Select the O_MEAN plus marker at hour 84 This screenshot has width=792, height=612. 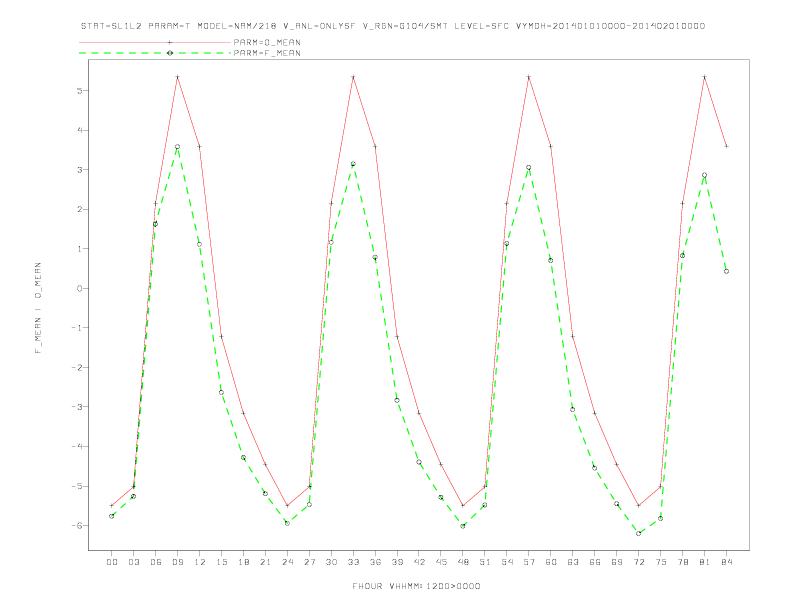pyautogui.click(x=726, y=146)
